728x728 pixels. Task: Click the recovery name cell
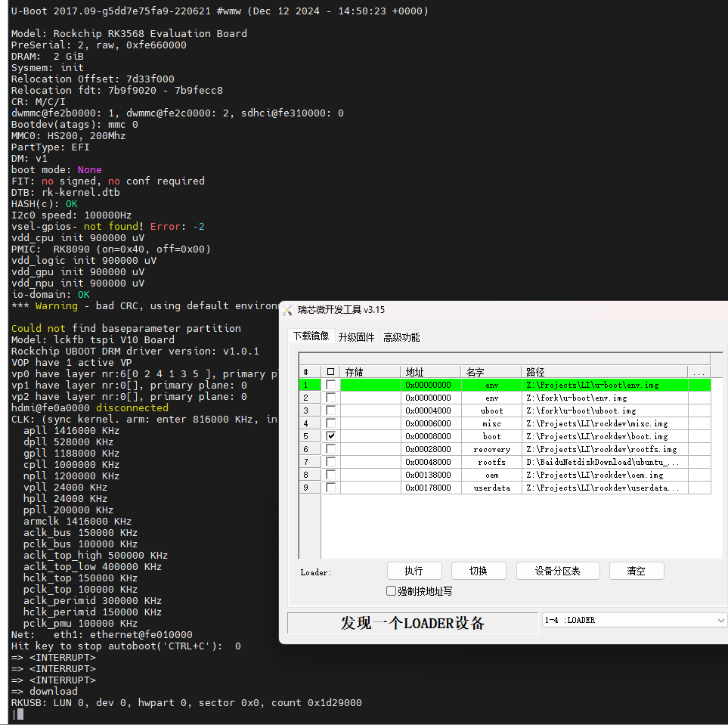point(491,449)
